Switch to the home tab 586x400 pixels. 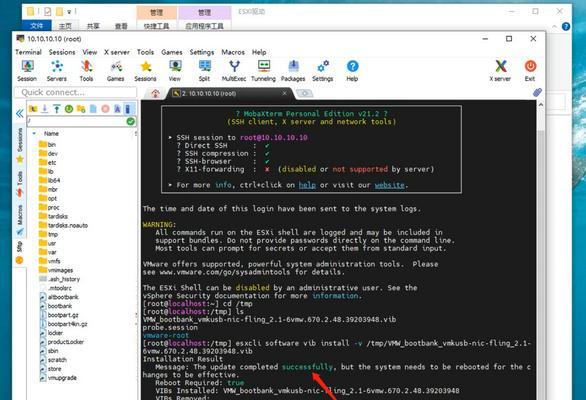[x=155, y=93]
